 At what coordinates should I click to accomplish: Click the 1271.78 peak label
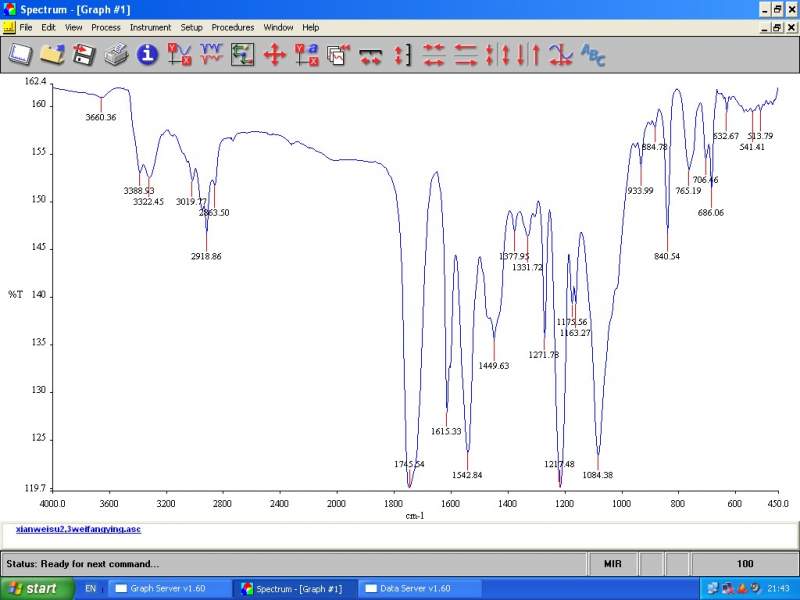click(543, 355)
